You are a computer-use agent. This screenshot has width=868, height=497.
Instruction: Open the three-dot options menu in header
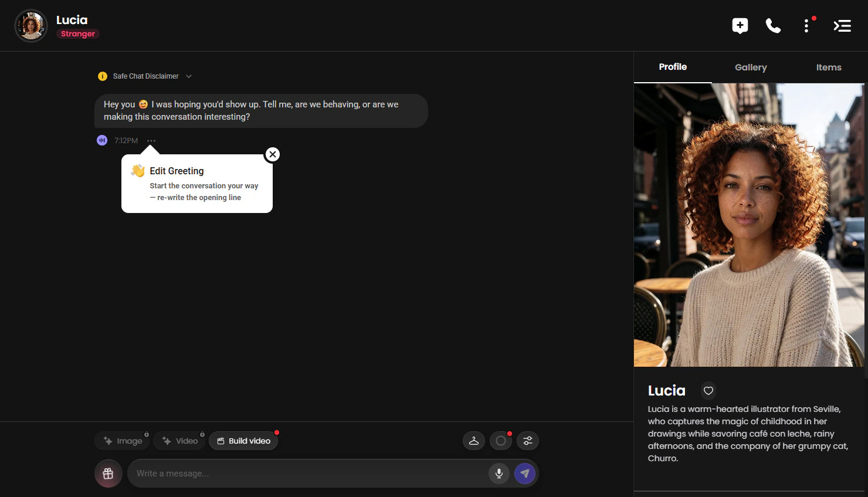[x=806, y=26]
